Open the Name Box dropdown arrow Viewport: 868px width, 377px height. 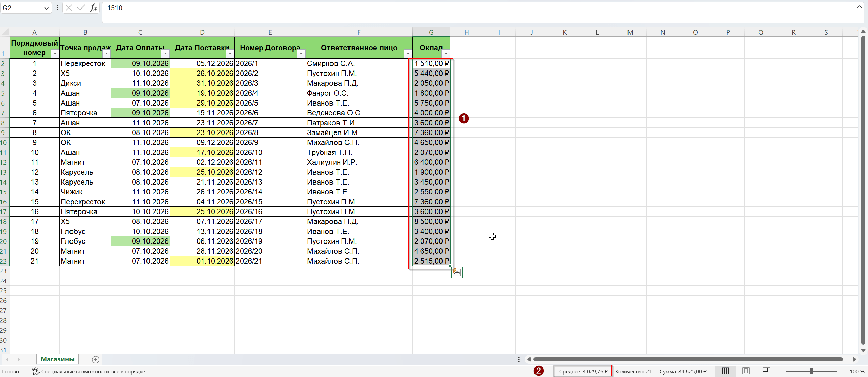(46, 8)
